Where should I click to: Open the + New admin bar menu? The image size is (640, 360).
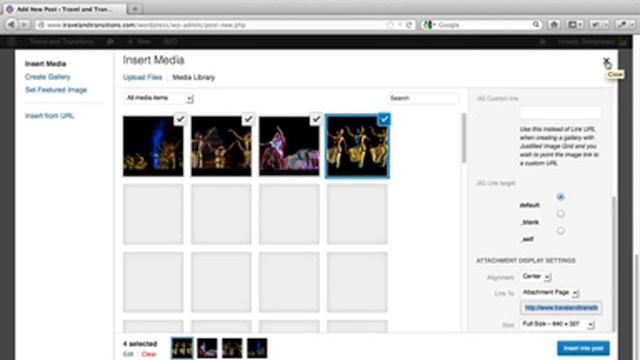tap(140, 42)
